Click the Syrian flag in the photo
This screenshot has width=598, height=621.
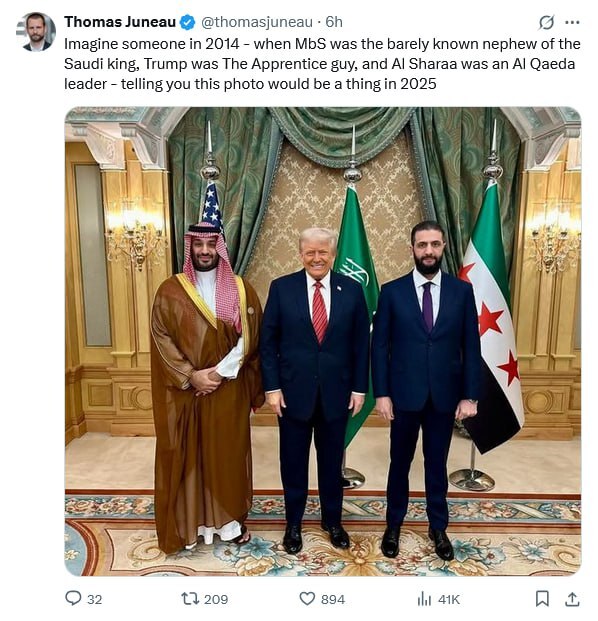pyautogui.click(x=492, y=317)
